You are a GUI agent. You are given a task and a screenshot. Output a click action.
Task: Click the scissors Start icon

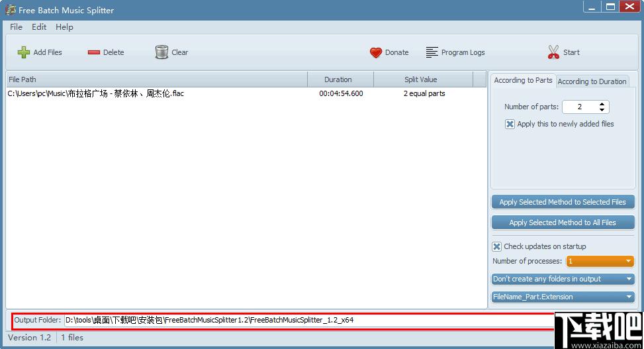[554, 52]
